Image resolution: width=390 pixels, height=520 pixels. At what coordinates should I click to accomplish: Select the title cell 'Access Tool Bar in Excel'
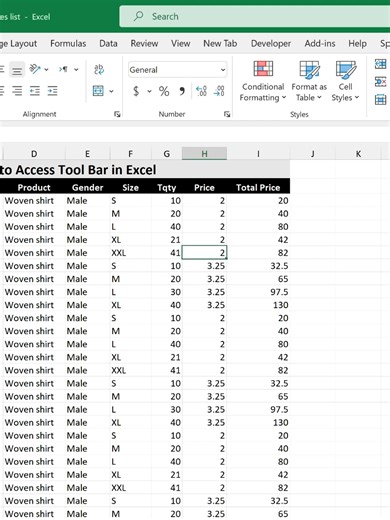click(x=145, y=170)
